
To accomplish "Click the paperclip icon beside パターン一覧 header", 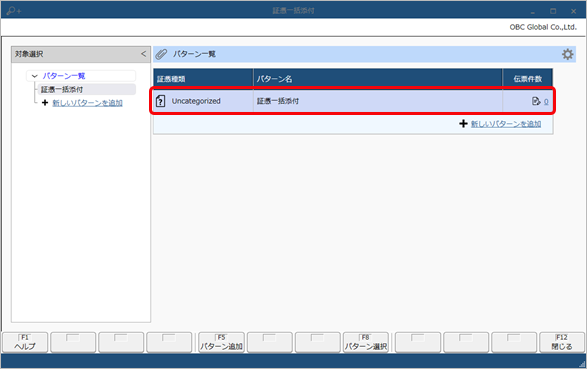I will click(161, 54).
